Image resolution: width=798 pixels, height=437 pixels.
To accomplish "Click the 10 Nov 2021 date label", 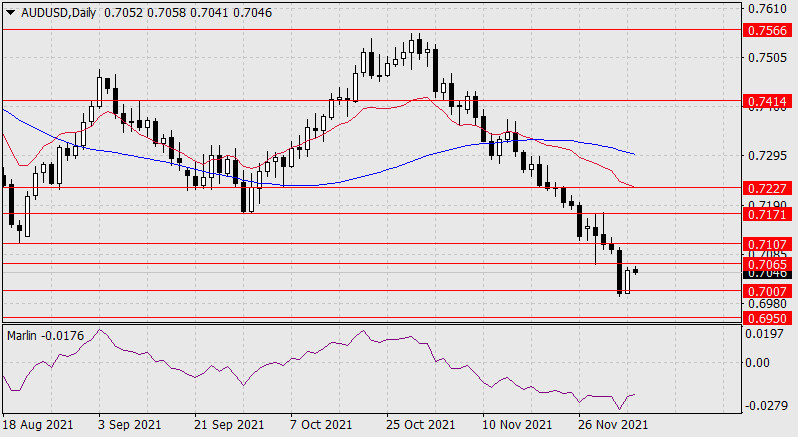I will [x=517, y=425].
